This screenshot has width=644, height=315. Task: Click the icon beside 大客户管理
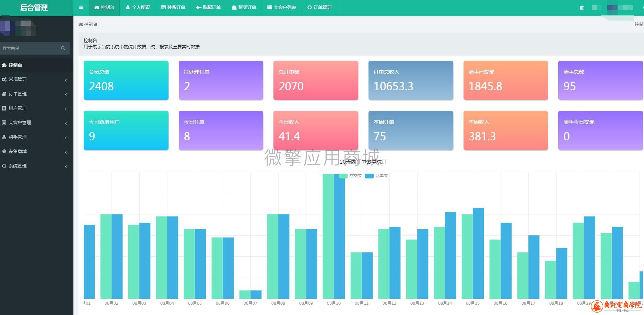(x=4, y=122)
